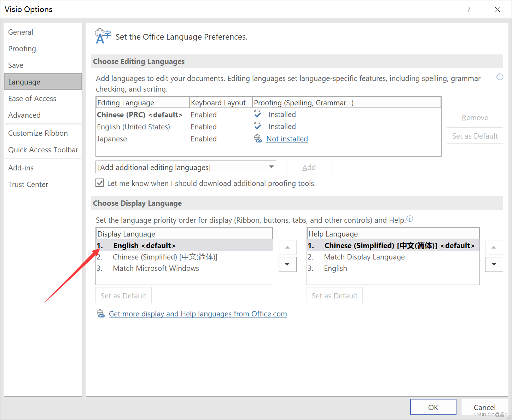Screen dimensions: 512x420
Task: Open the help question mark in title bar
Action: pyautogui.click(x=469, y=10)
